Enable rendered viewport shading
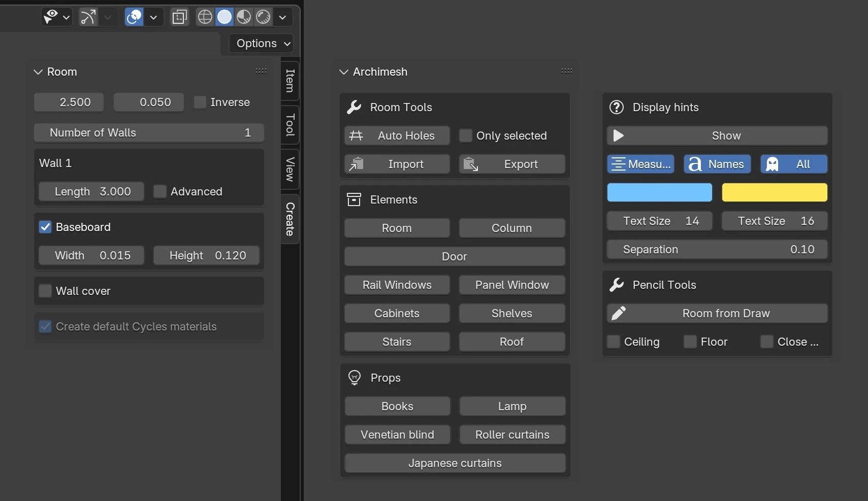Viewport: 868px width, 501px height. [263, 17]
